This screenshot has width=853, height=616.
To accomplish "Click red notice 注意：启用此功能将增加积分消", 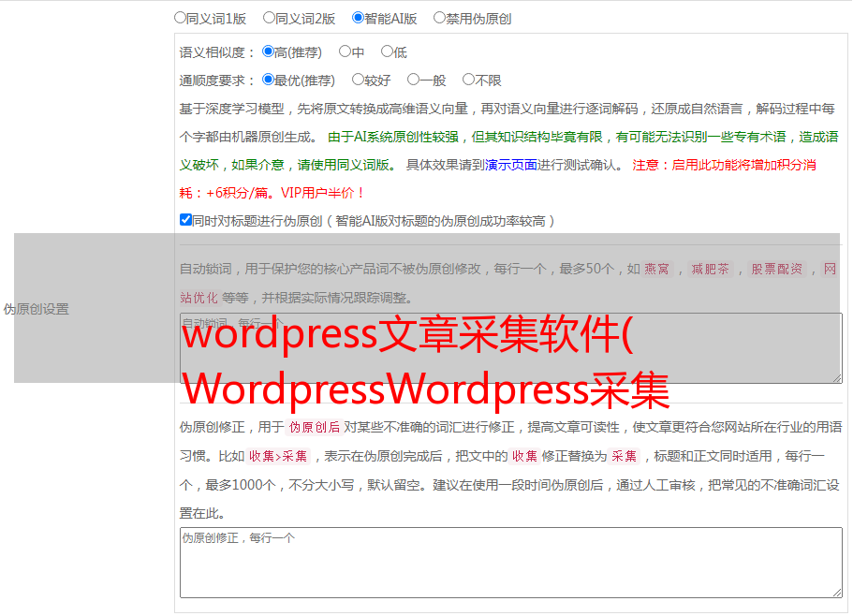I will (x=724, y=165).
